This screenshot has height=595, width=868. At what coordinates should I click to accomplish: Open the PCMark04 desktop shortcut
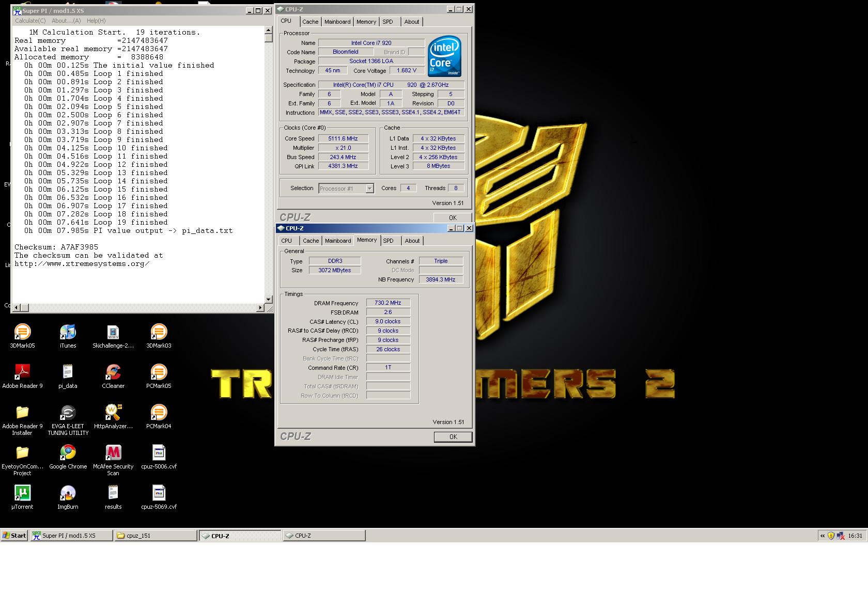[x=159, y=416]
